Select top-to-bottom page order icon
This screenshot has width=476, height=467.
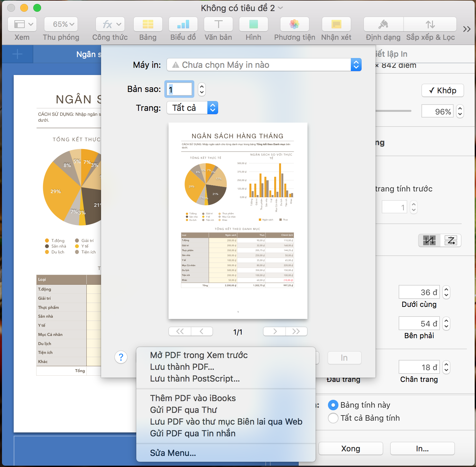point(429,241)
